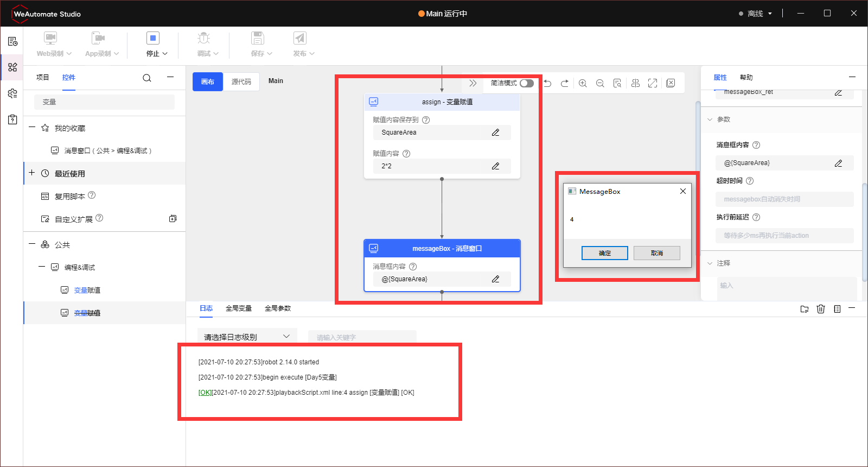This screenshot has width=868, height=467.
Task: Edit messageBox node's @{SquareArea} pencil on canvas
Action: [495, 279]
